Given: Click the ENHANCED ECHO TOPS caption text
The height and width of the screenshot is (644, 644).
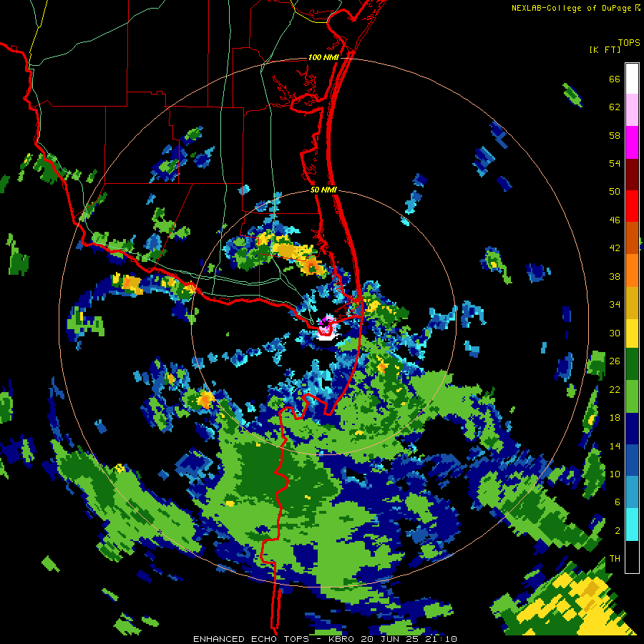Looking at the screenshot, I should [x=250, y=639].
